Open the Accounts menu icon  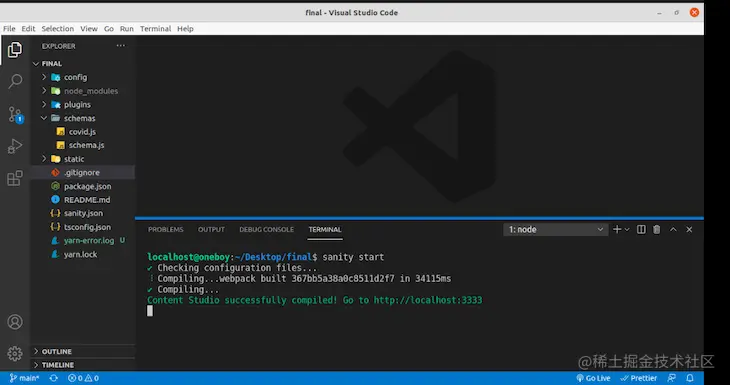pos(15,322)
